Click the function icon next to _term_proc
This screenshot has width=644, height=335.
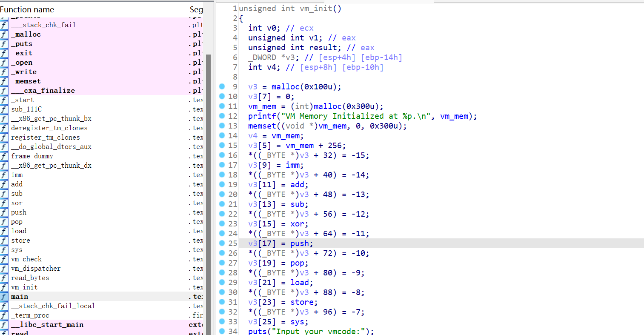[4, 315]
